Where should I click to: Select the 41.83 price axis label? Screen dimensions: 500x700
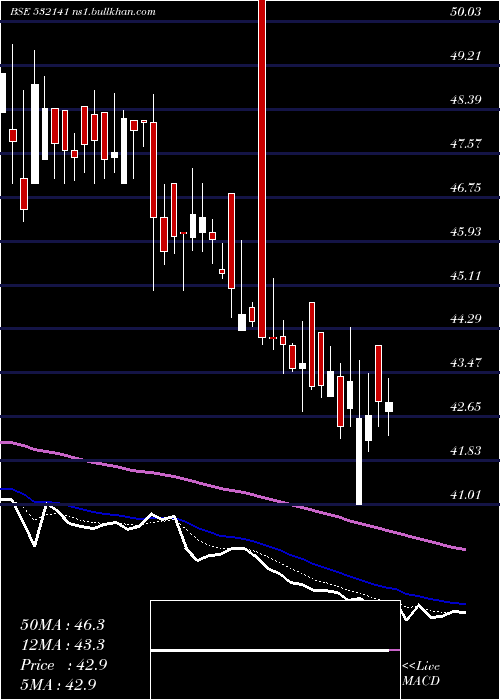(x=466, y=450)
